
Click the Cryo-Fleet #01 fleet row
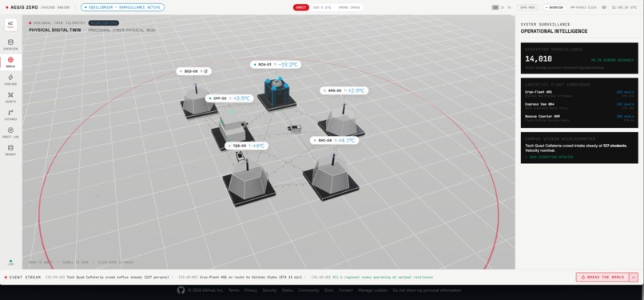pyautogui.click(x=579, y=94)
